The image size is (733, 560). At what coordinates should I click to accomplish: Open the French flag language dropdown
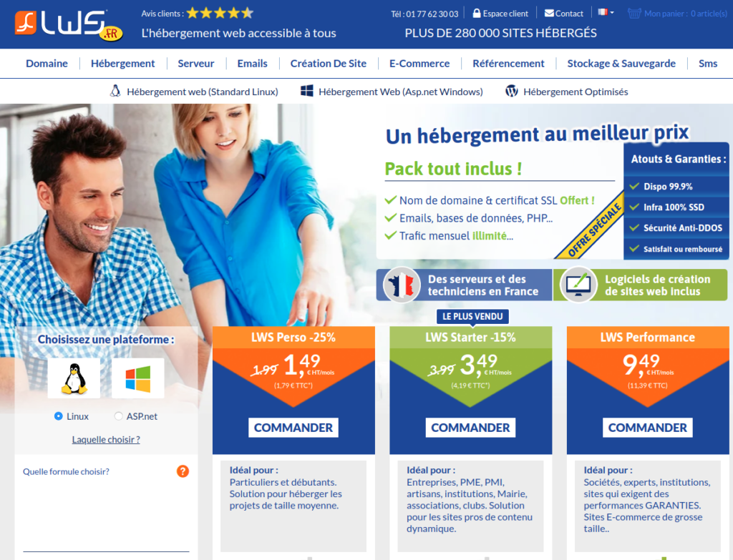tap(606, 12)
